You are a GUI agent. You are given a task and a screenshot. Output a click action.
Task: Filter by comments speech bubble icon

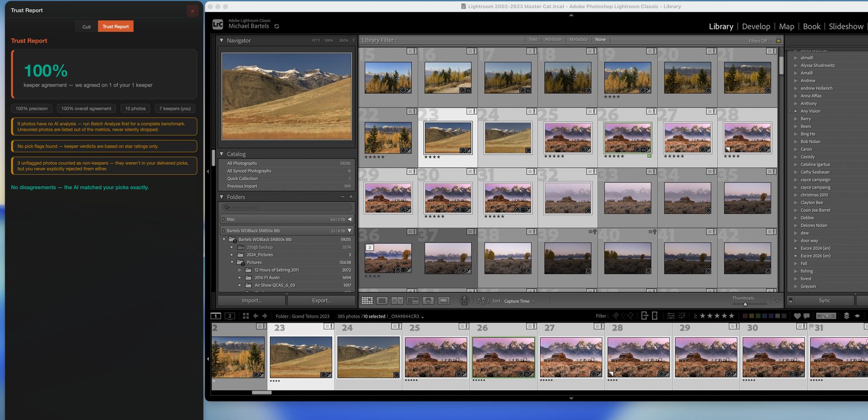[807, 316]
